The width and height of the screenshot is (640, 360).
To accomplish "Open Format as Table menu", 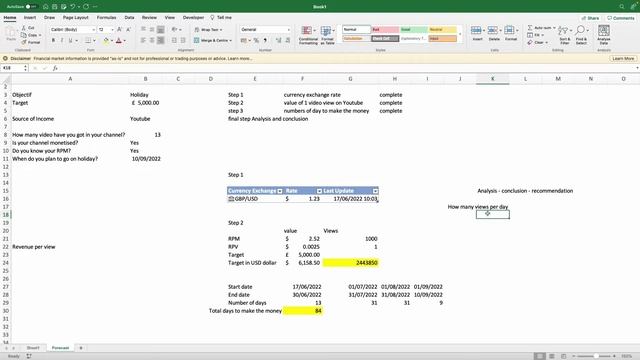I will [327, 35].
